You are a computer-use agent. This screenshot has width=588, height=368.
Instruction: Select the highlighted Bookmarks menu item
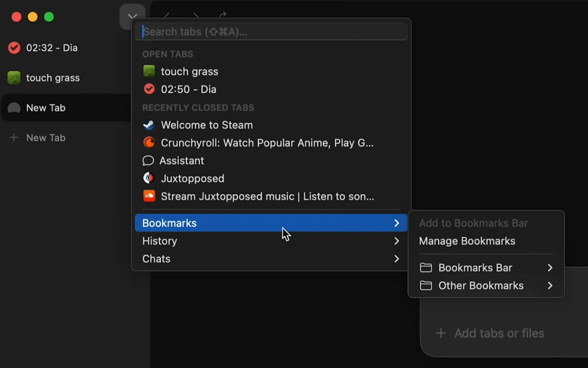coord(271,223)
